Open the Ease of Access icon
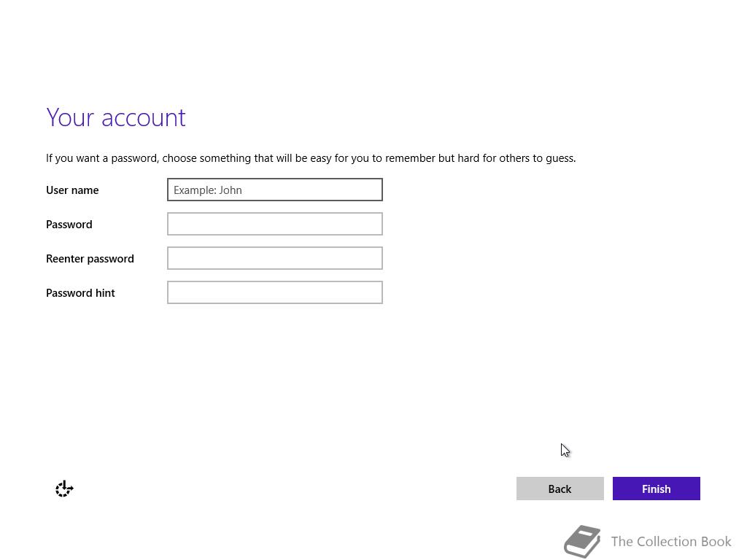 click(x=64, y=489)
